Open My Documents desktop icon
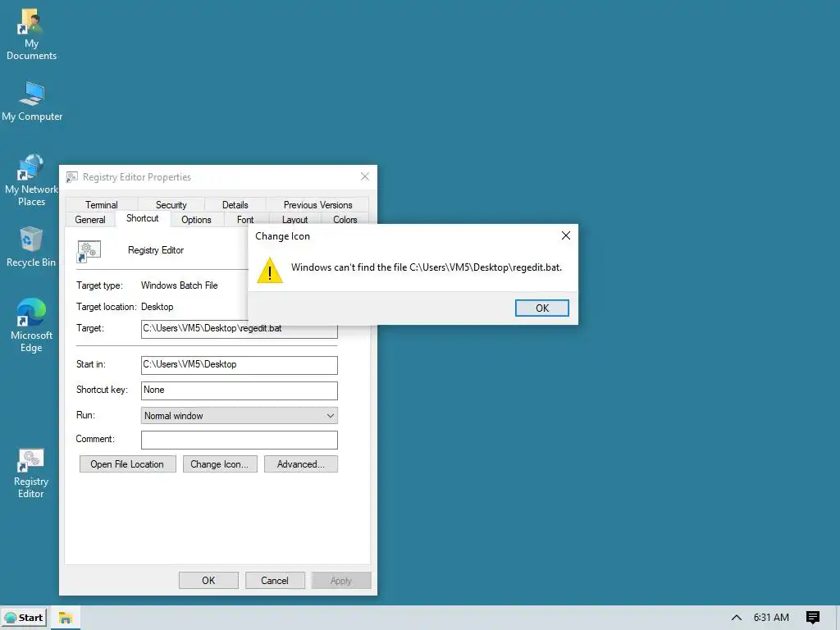Screen dimensions: 840x630 click(31, 34)
